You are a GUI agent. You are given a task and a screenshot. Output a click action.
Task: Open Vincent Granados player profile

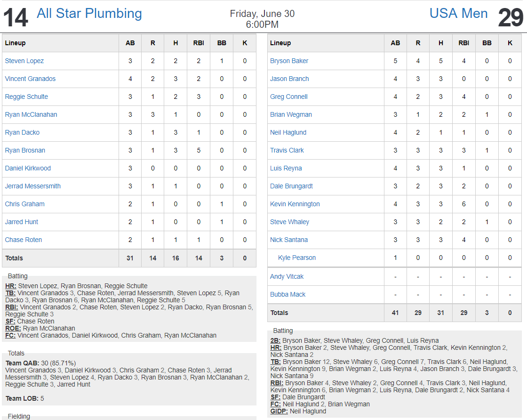tap(30, 79)
